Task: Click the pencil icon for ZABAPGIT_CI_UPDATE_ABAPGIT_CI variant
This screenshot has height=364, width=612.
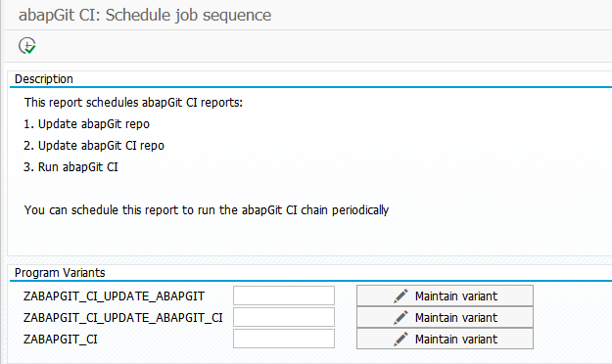Action: point(400,318)
